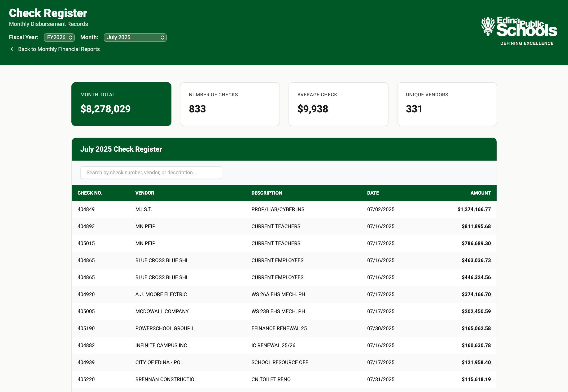This screenshot has width=568, height=392.
Task: Click the Month Total summary card
Action: tap(121, 104)
